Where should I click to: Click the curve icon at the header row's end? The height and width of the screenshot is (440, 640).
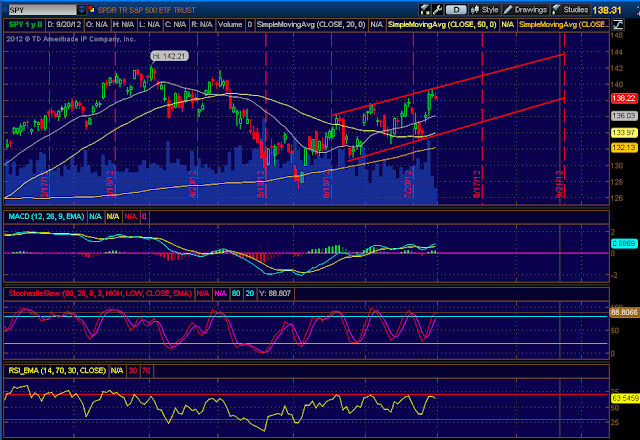pyautogui.click(x=618, y=24)
